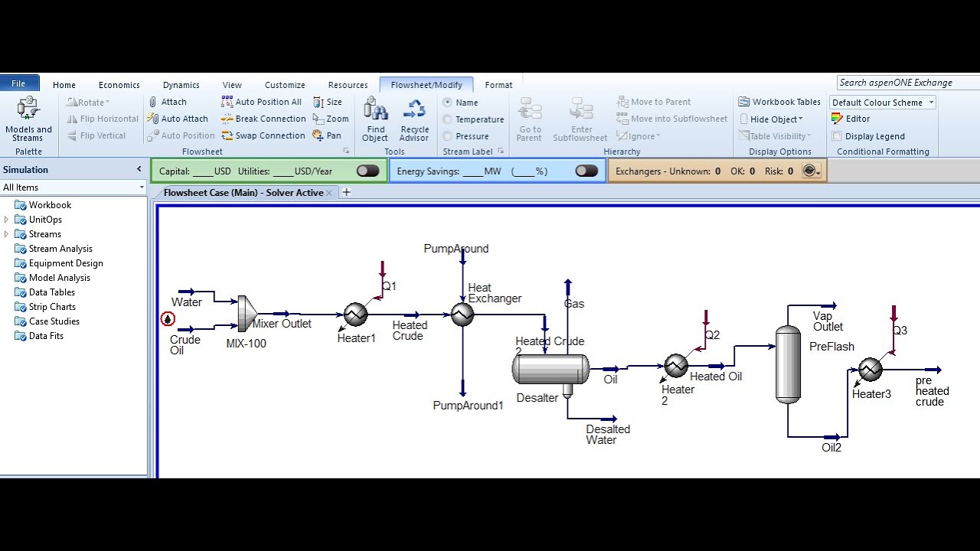980x551 pixels.
Task: Click the Desalted Water stream label
Action: point(608,435)
